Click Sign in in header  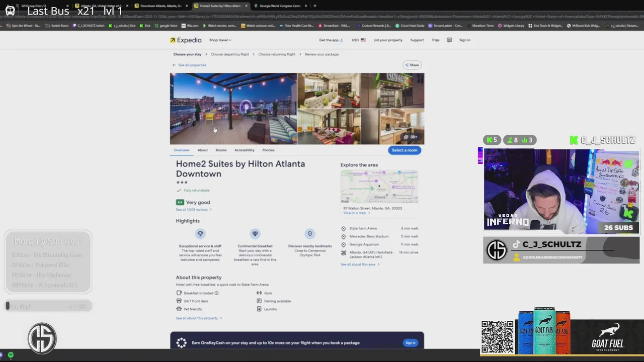point(464,40)
